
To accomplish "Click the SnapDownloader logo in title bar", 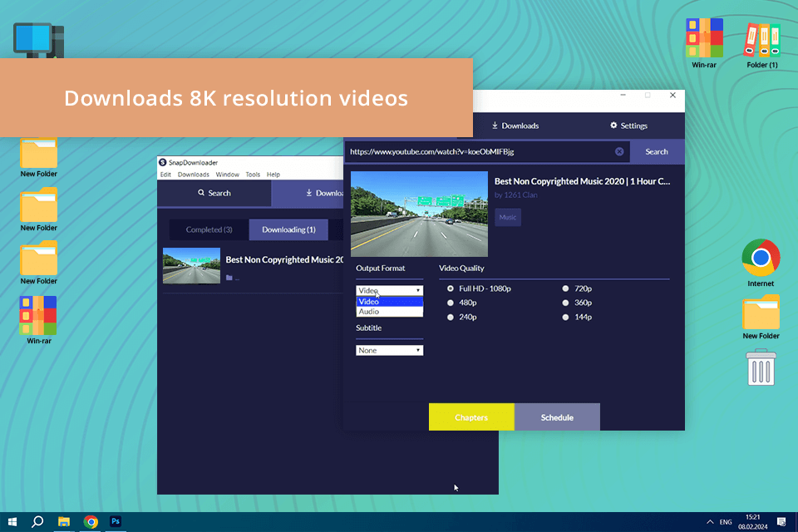I will 163,162.
